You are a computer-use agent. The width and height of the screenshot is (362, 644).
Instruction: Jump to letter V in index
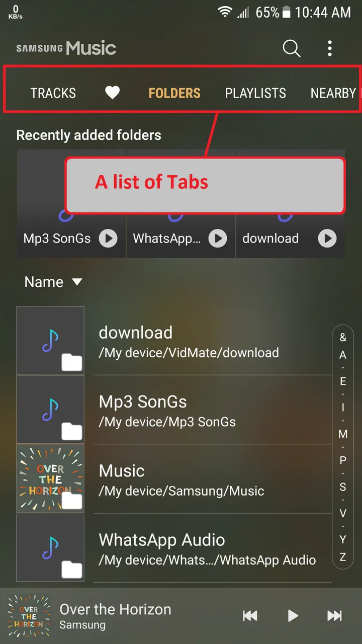point(343,513)
